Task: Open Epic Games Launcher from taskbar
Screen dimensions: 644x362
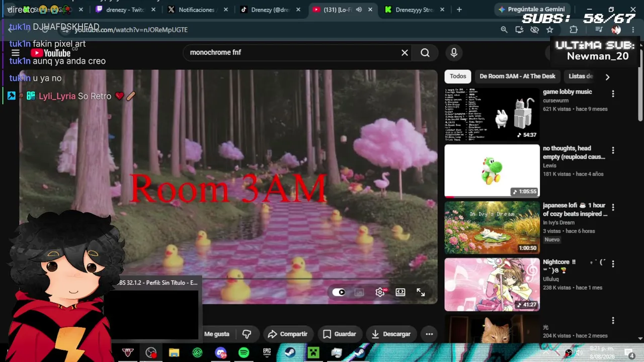Action: [267, 353]
